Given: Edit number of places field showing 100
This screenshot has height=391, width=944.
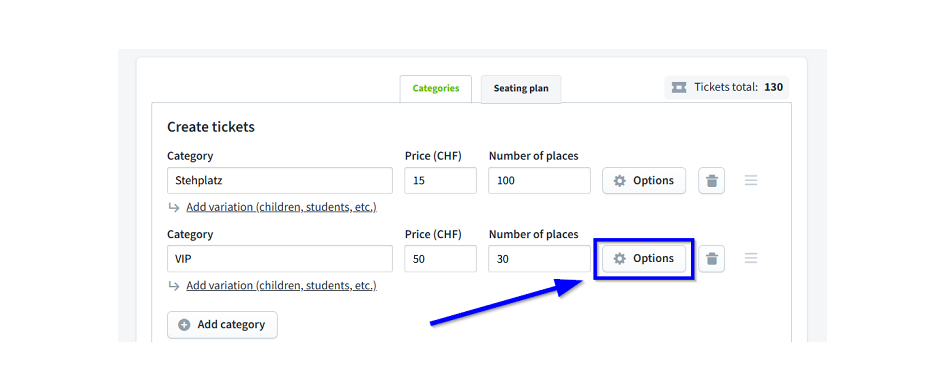Looking at the screenshot, I should click(539, 181).
